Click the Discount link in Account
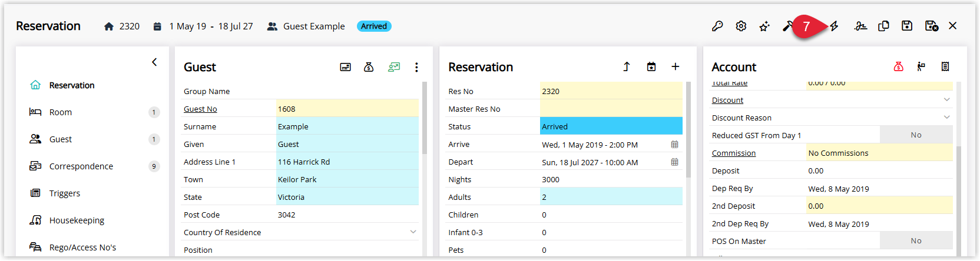 tap(727, 101)
